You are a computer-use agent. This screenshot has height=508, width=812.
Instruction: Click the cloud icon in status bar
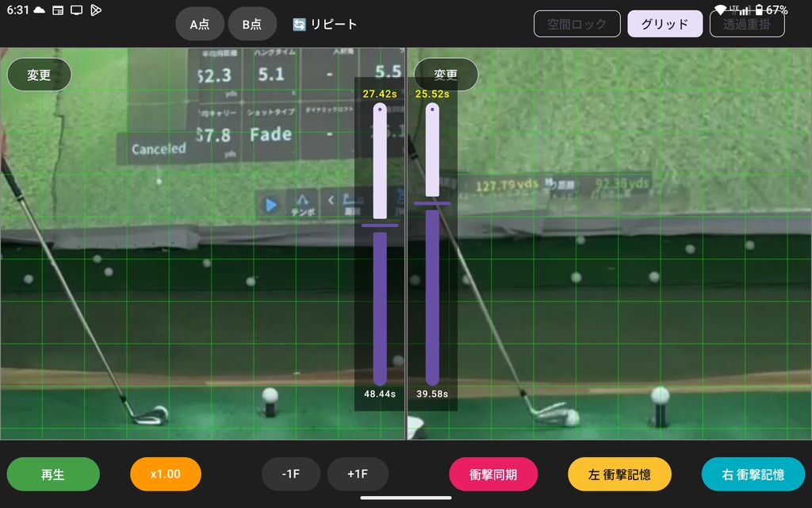pyautogui.click(x=40, y=10)
